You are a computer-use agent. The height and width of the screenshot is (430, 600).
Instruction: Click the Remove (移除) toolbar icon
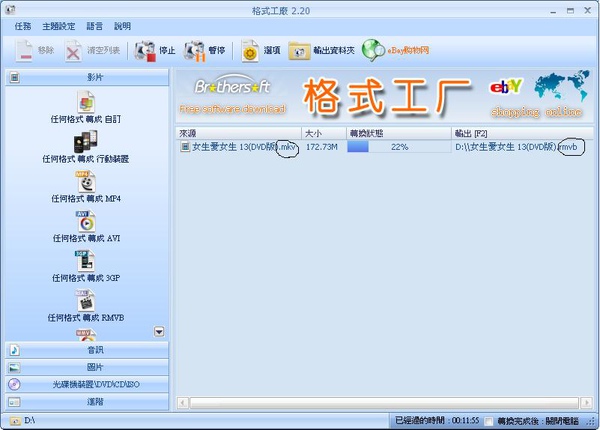pyautogui.click(x=24, y=50)
